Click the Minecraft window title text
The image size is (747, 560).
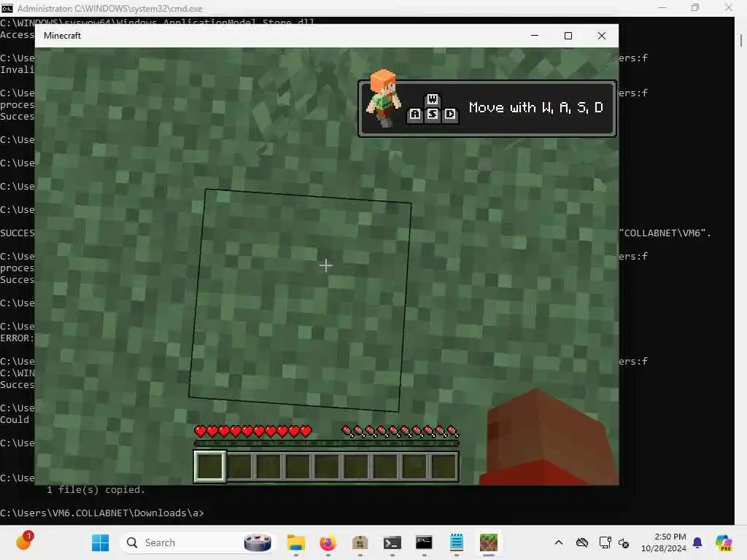pyautogui.click(x=63, y=36)
